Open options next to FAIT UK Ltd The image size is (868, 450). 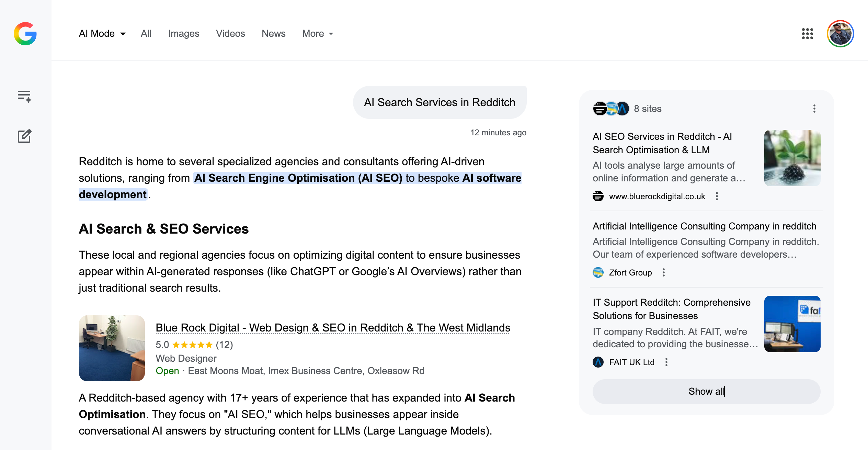click(x=666, y=362)
